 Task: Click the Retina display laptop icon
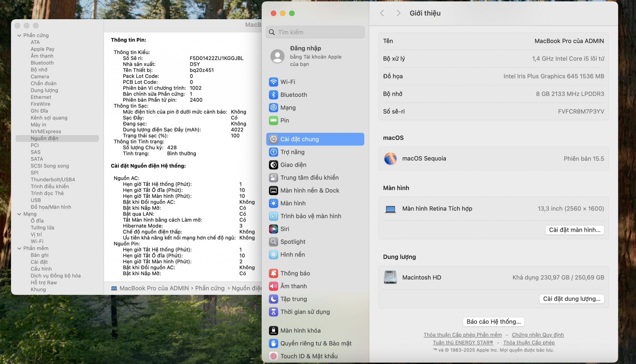(390, 209)
